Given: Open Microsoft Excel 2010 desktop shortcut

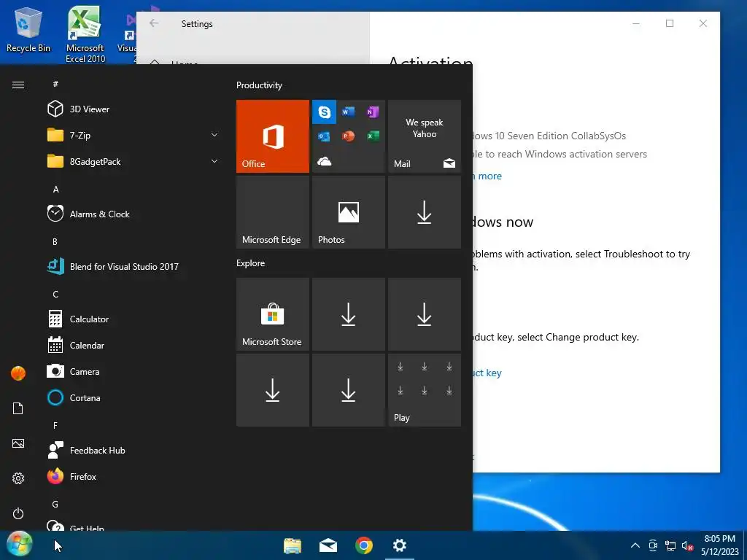Looking at the screenshot, I should pyautogui.click(x=85, y=34).
